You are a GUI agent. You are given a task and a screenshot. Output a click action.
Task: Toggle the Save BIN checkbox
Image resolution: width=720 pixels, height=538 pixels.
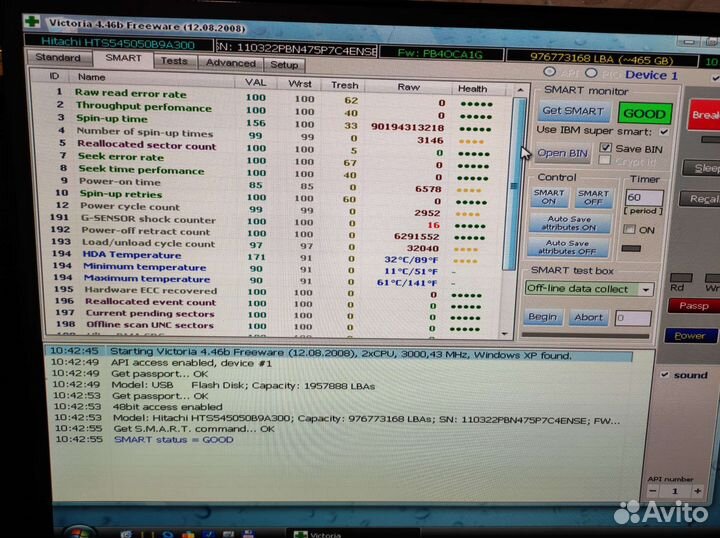pos(606,149)
